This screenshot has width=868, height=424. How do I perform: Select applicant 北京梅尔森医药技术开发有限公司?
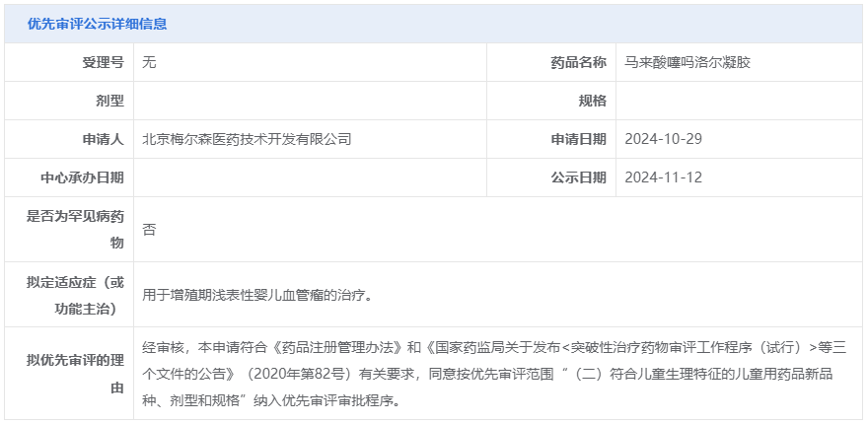[x=247, y=139]
